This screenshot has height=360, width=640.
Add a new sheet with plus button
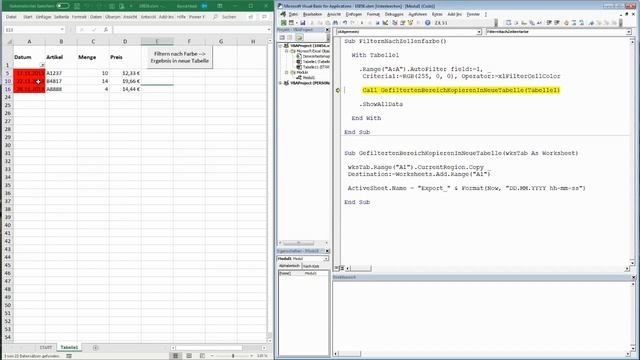click(96, 348)
